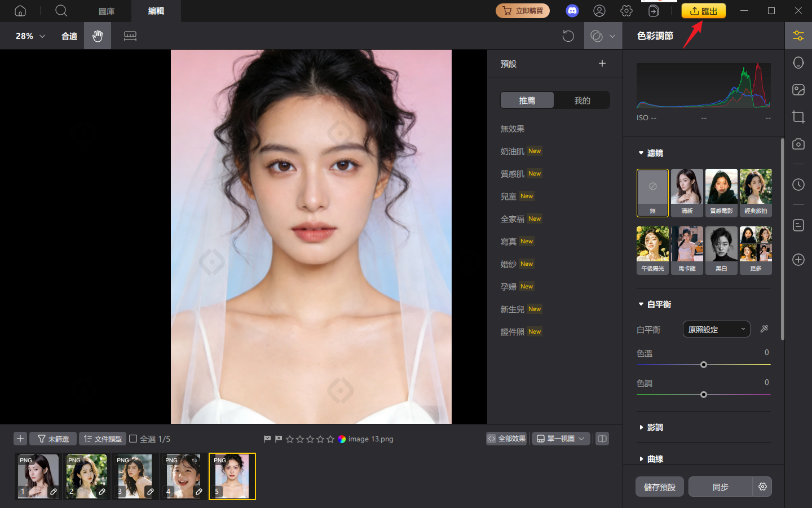This screenshot has width=812, height=508.
Task: Add a new preset with plus
Action: [602, 63]
